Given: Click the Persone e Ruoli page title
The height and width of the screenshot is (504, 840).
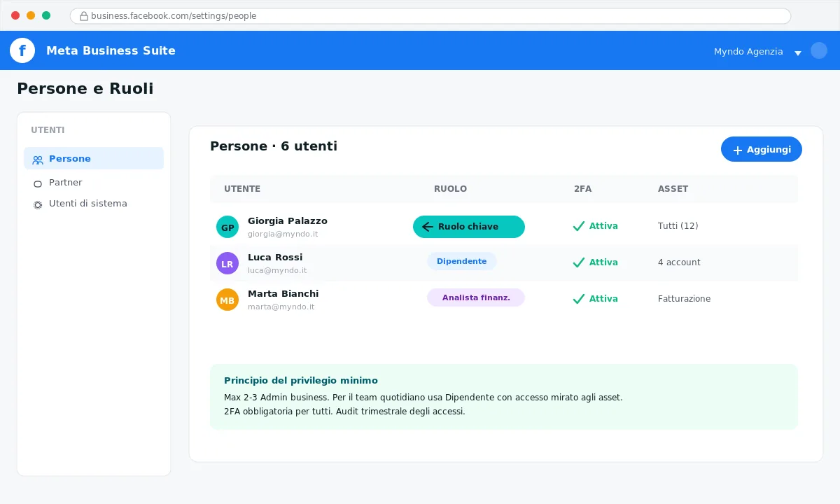Looking at the screenshot, I should pos(85,89).
